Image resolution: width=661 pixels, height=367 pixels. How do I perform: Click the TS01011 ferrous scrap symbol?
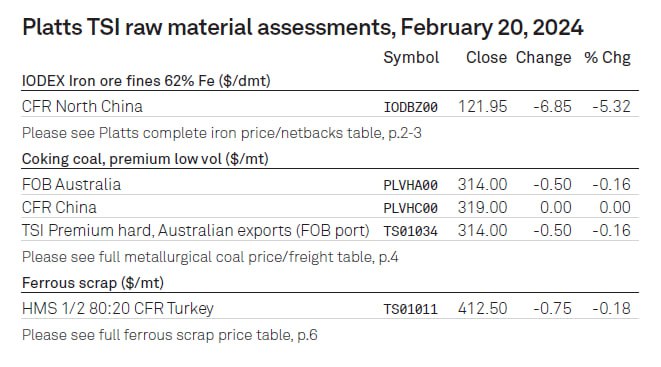click(x=410, y=309)
